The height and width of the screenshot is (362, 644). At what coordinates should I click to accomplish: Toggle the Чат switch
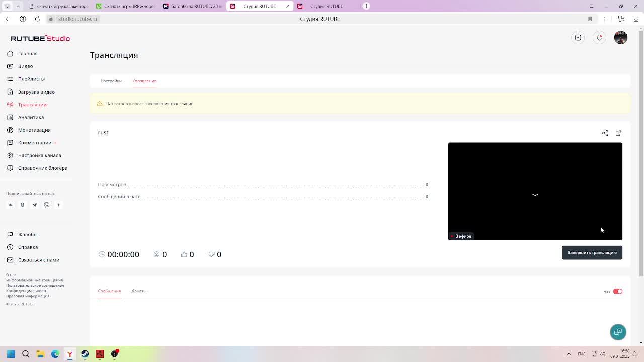pos(618,291)
